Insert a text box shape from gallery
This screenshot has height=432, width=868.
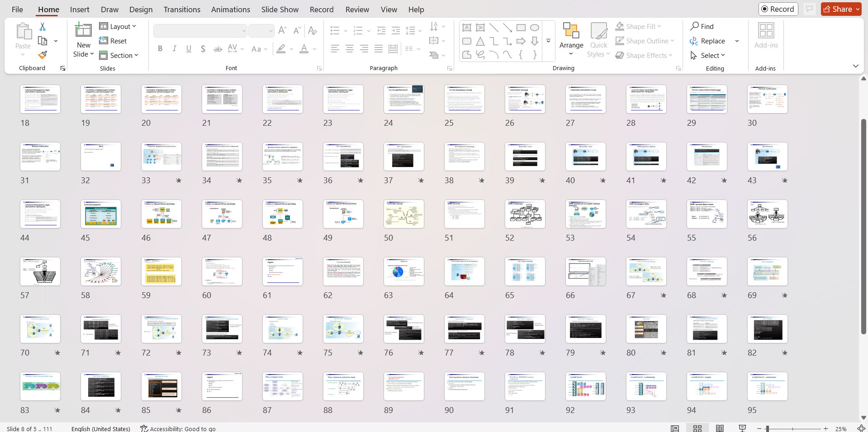pyautogui.click(x=467, y=28)
